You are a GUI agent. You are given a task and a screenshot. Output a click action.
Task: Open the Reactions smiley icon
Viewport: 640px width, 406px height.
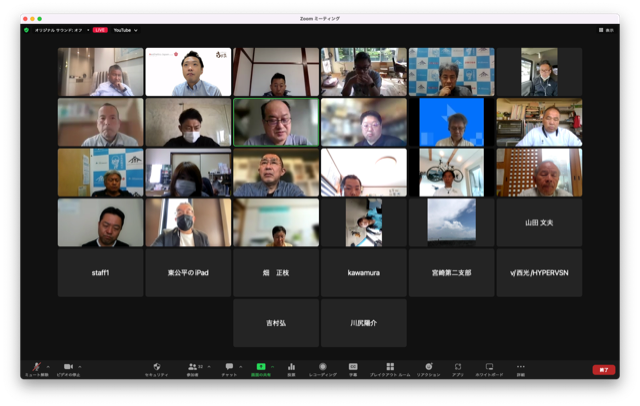(x=429, y=367)
